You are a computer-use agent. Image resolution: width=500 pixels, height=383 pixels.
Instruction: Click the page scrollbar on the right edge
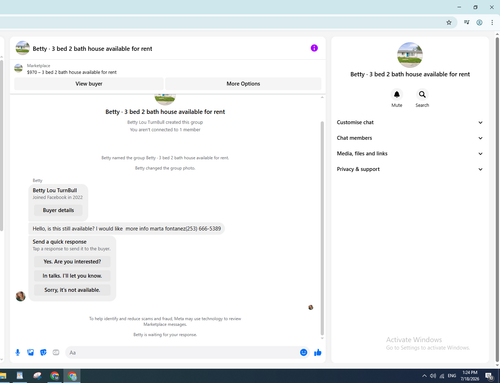pos(497,200)
